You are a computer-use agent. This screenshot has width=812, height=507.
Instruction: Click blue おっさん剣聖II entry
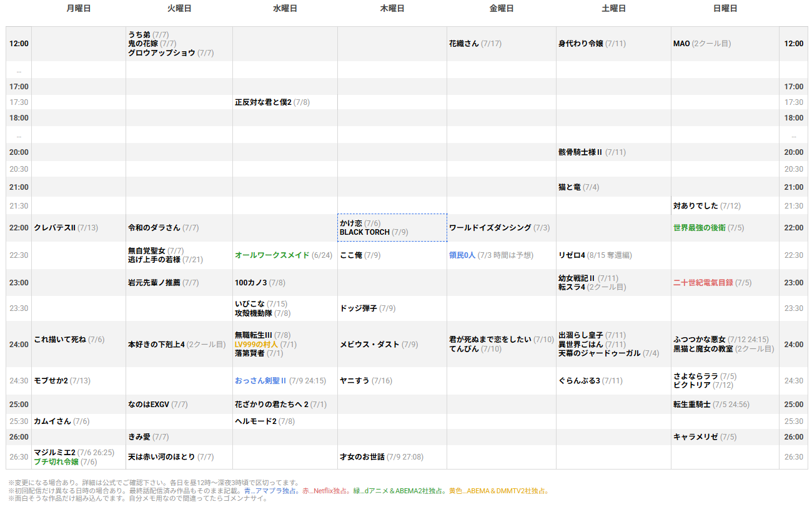(x=260, y=381)
